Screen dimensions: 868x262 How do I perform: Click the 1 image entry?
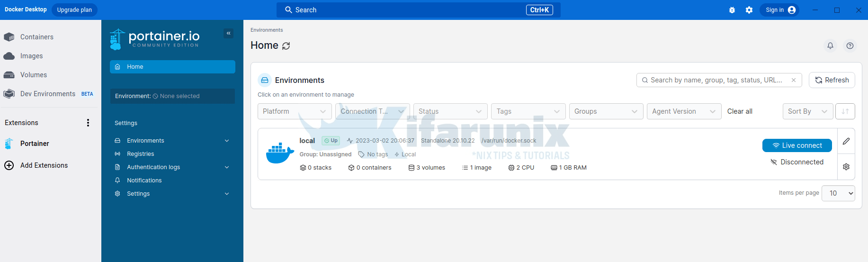coord(477,168)
